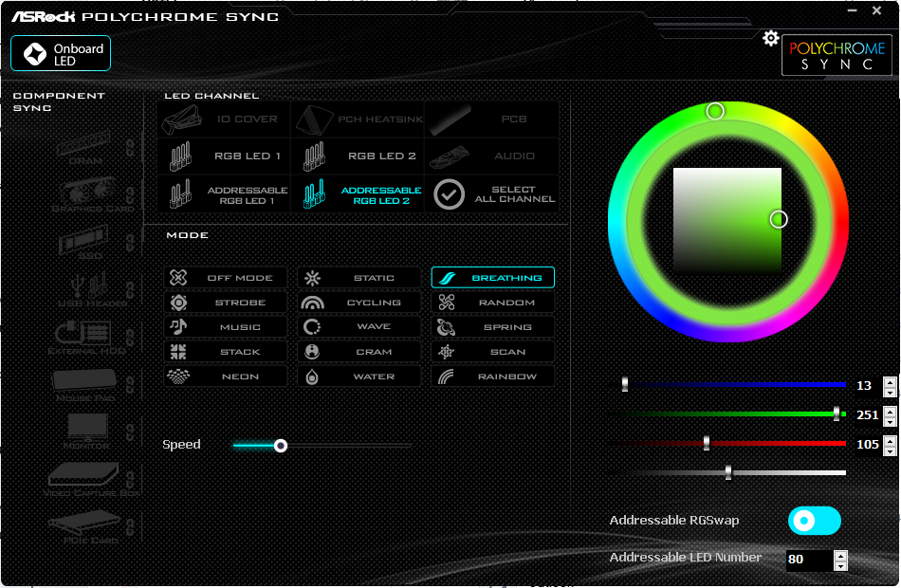The image size is (901, 588).
Task: Toggle the Graphics Card sync link icon
Action: [131, 195]
